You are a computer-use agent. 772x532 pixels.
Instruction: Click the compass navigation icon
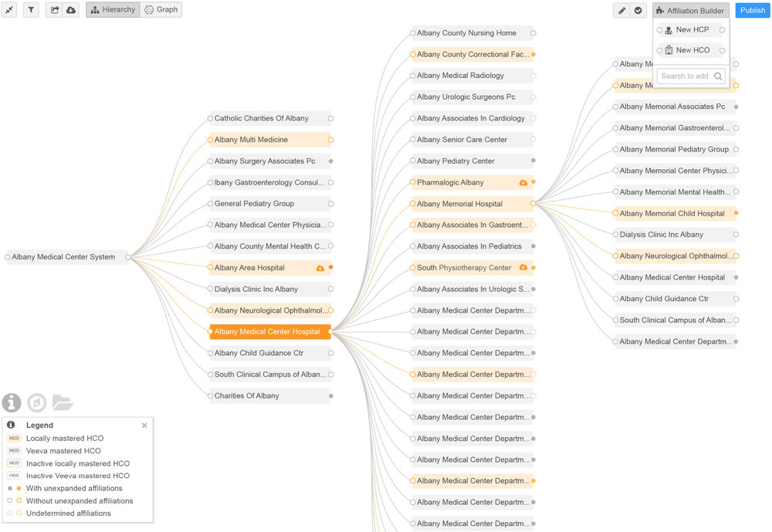[37, 402]
